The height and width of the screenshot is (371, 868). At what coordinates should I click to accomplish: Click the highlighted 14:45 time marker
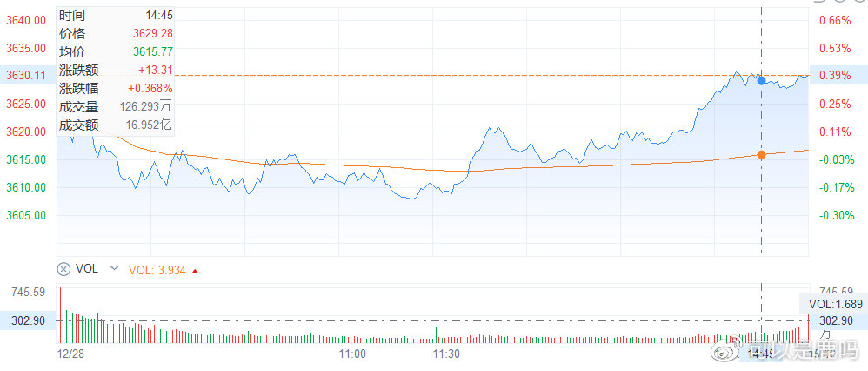click(761, 354)
